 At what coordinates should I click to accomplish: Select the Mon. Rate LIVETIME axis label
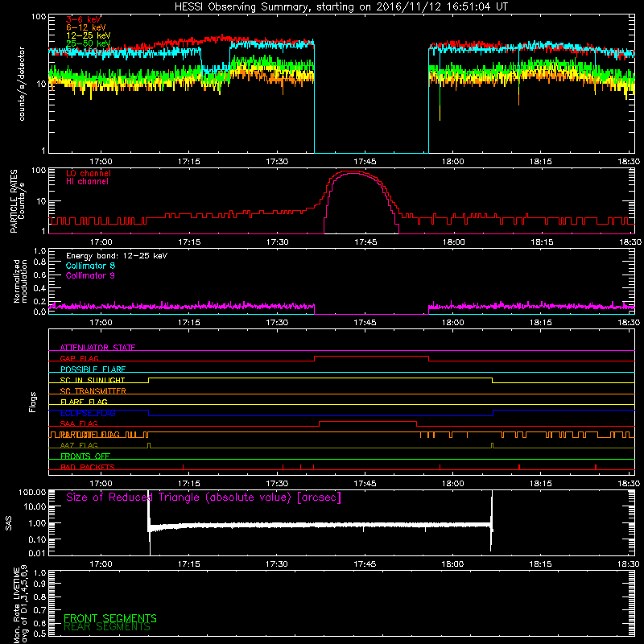[x=21, y=605]
